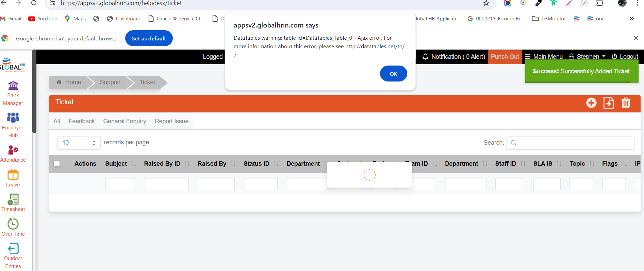This screenshot has width=644, height=271.
Task: Open the Main Menu
Action: point(544,57)
